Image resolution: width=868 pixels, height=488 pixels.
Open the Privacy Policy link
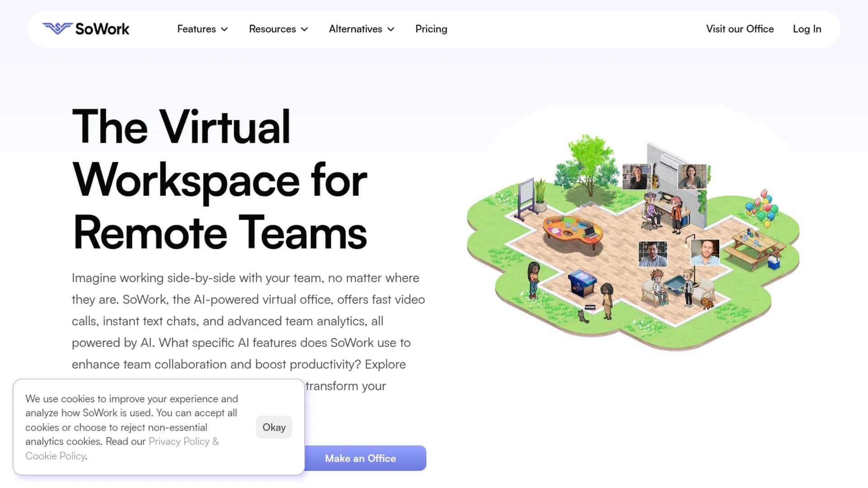[x=179, y=441]
